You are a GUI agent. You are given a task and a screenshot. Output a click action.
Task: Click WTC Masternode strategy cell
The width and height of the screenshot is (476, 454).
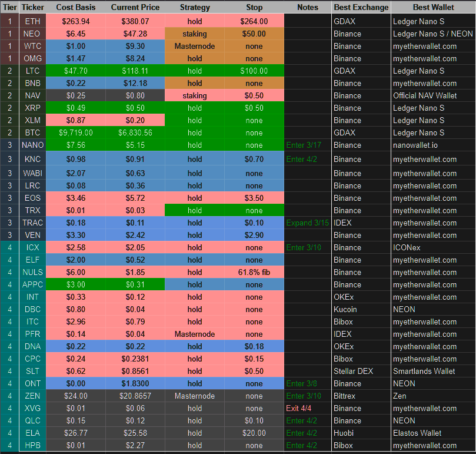195,46
